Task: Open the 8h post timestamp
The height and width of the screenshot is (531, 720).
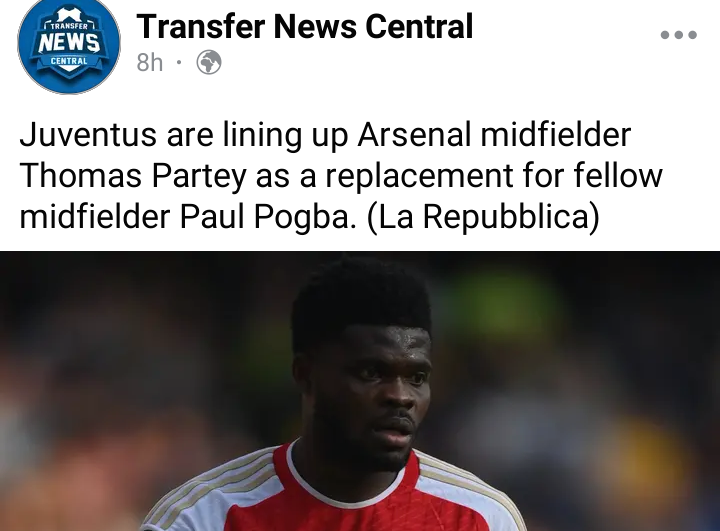Action: click(150, 62)
